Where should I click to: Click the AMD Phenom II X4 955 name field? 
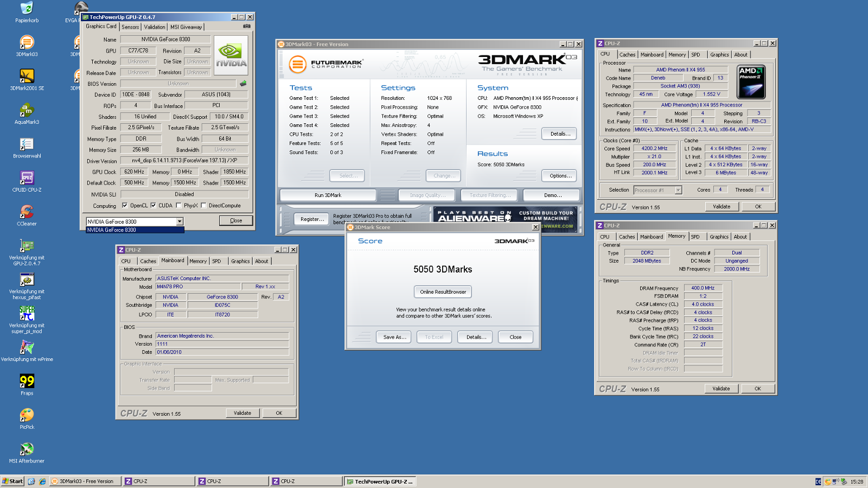click(680, 69)
